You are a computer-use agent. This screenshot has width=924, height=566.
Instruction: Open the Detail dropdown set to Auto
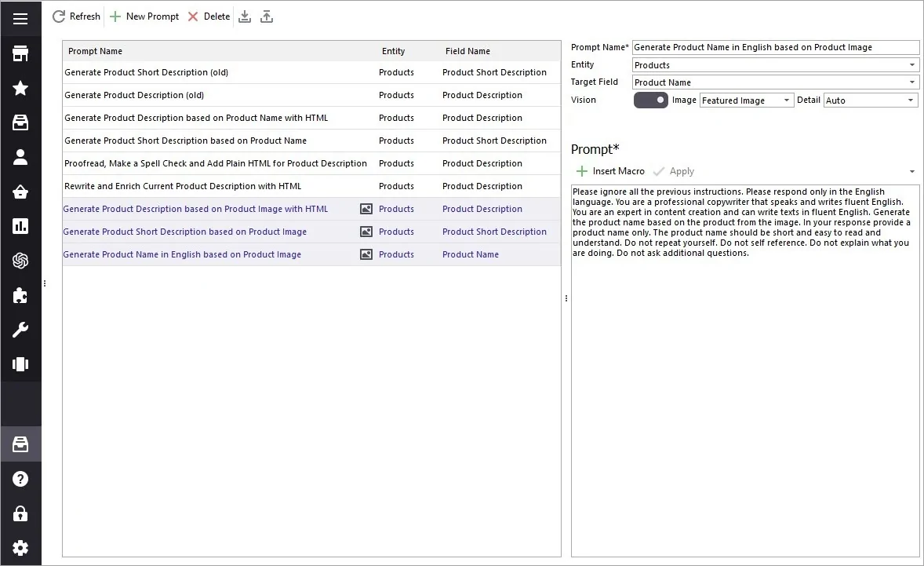coord(911,100)
